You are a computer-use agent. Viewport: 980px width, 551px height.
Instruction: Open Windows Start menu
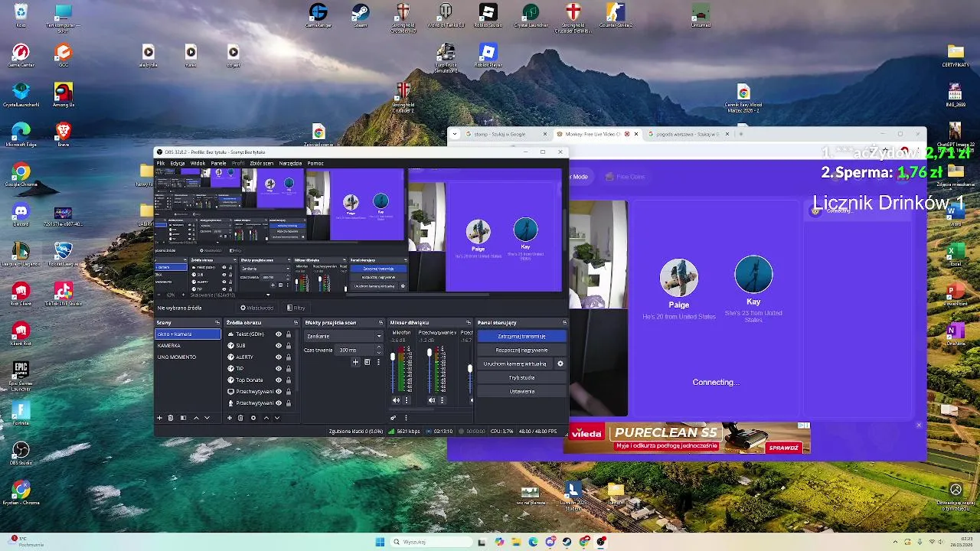click(x=380, y=542)
